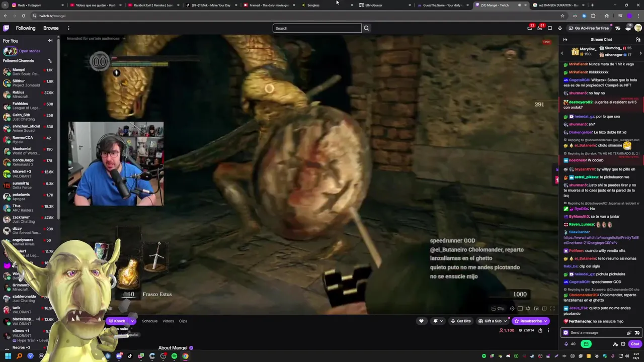Click streamer webcam overlay thumbnail
Screen dimensions: 644x362
click(x=116, y=163)
